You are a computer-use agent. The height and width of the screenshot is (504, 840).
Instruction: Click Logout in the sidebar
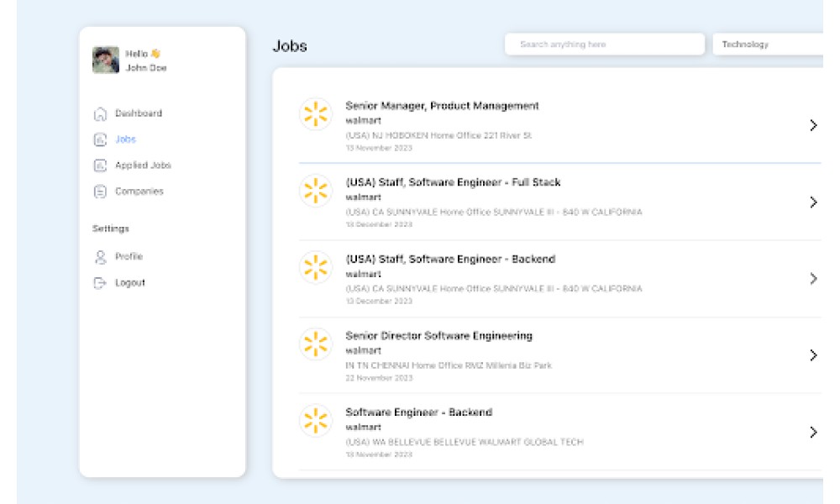click(x=130, y=283)
